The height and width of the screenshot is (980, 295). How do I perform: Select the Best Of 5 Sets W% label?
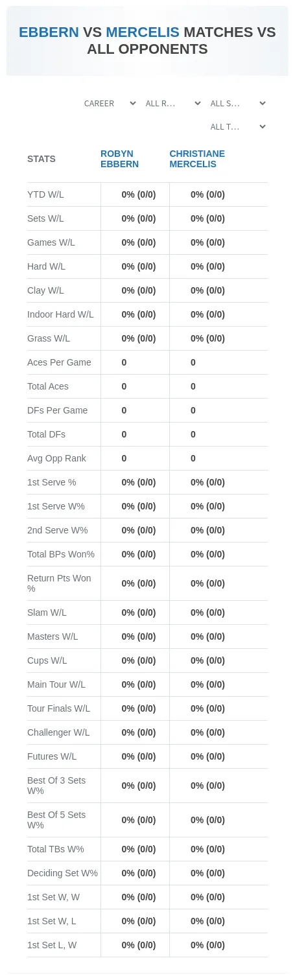[x=56, y=820]
